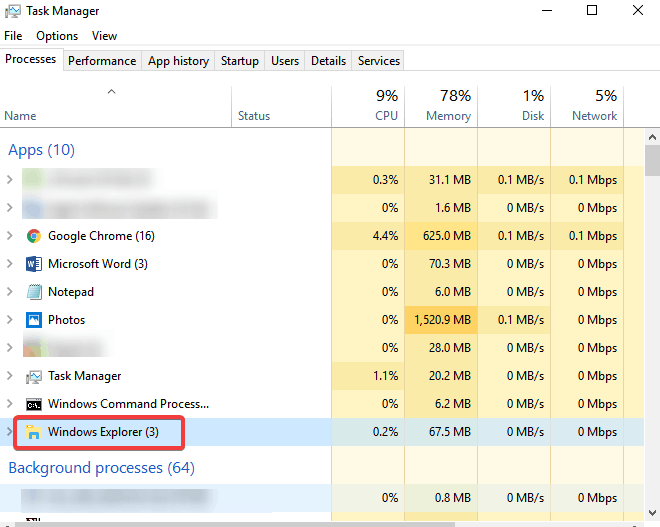Screen dimensions: 660x527
Task: Select the Microsoft Word (3) row
Action: tap(322, 264)
